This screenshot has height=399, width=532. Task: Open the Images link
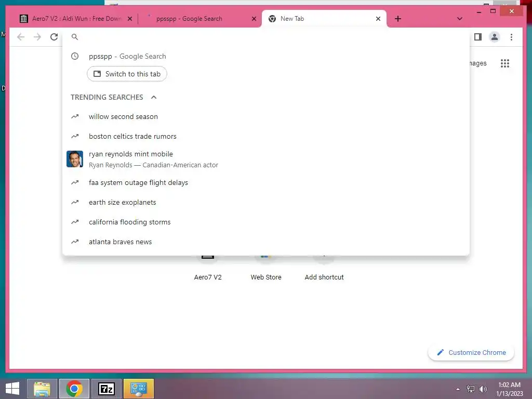coord(478,63)
